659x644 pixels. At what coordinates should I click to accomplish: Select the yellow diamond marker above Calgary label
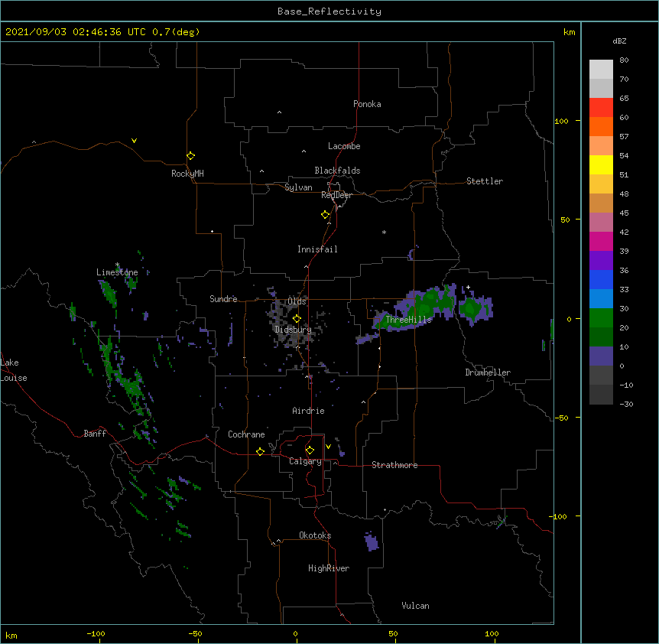tap(310, 450)
